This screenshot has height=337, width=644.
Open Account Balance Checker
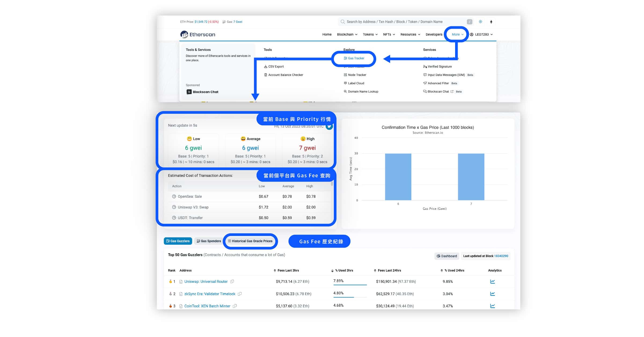pyautogui.click(x=283, y=75)
